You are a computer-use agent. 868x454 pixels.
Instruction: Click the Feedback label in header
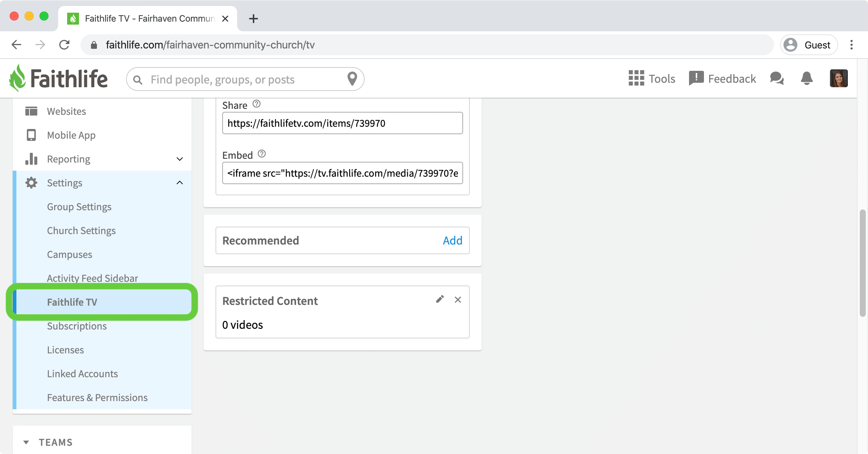[x=732, y=79]
